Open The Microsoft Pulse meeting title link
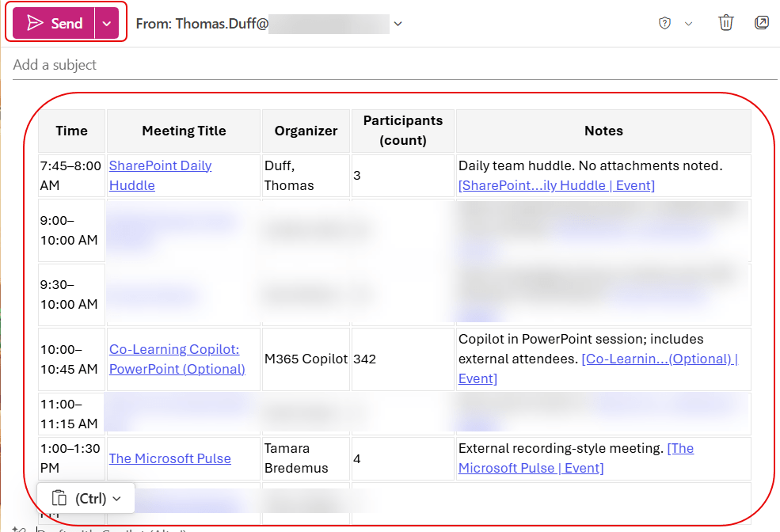 click(170, 458)
